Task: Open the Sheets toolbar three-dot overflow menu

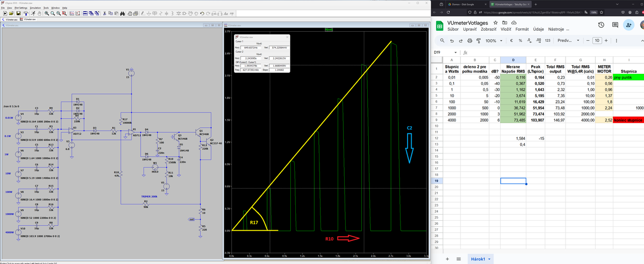Action: 616,41
